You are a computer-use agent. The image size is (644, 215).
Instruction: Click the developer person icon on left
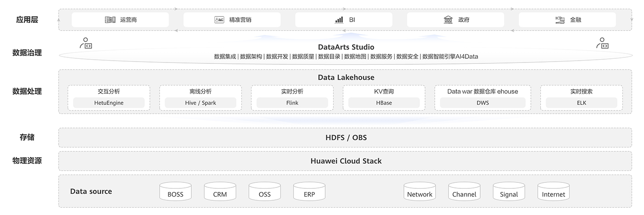86,43
